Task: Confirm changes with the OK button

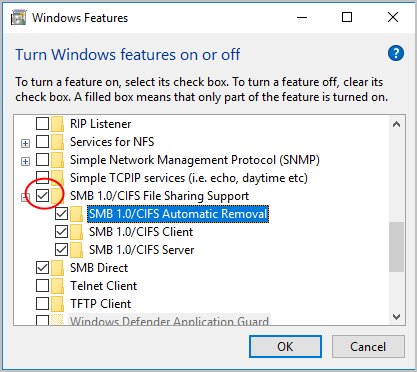Action: point(285,347)
